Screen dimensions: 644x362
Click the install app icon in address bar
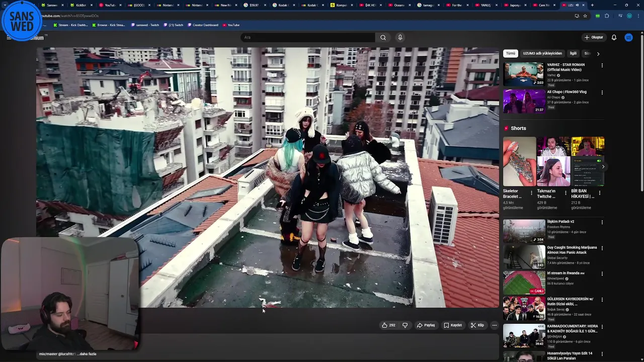click(577, 16)
